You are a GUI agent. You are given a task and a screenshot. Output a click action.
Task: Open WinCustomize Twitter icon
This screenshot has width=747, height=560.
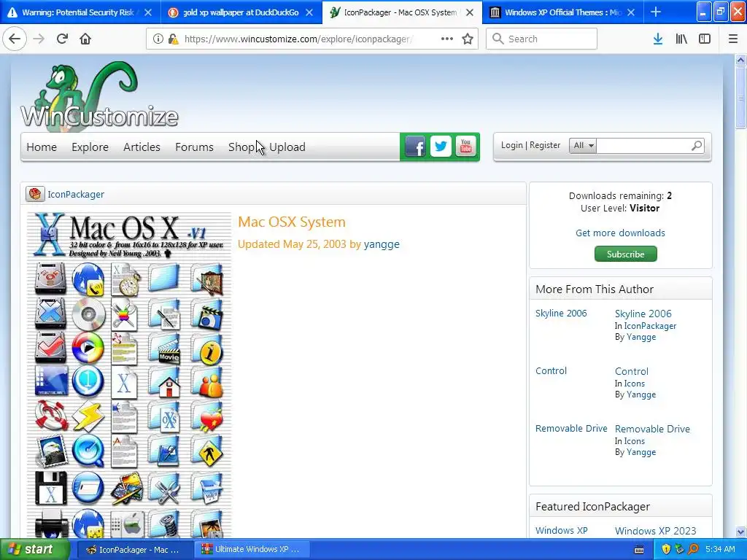pos(441,146)
